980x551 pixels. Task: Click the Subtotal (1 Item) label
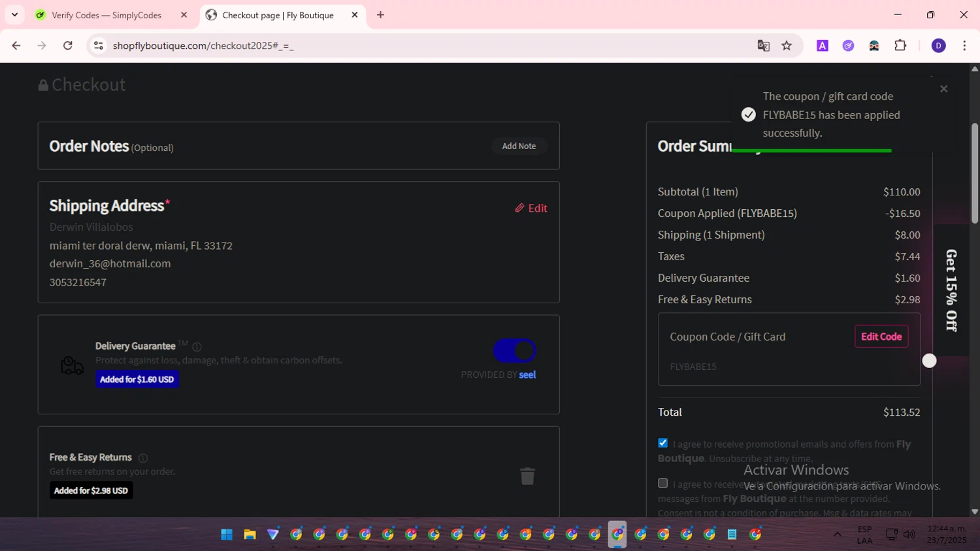point(698,192)
